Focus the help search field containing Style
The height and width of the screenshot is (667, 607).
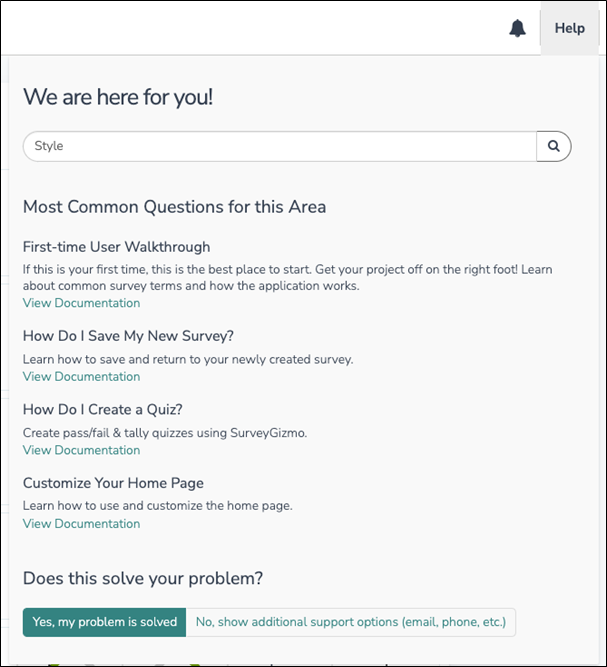pyautogui.click(x=280, y=146)
